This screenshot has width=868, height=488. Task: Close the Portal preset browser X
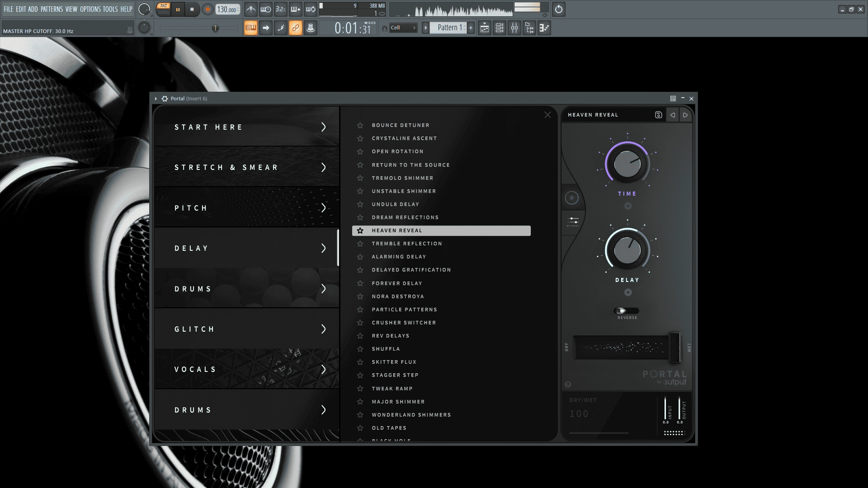547,115
